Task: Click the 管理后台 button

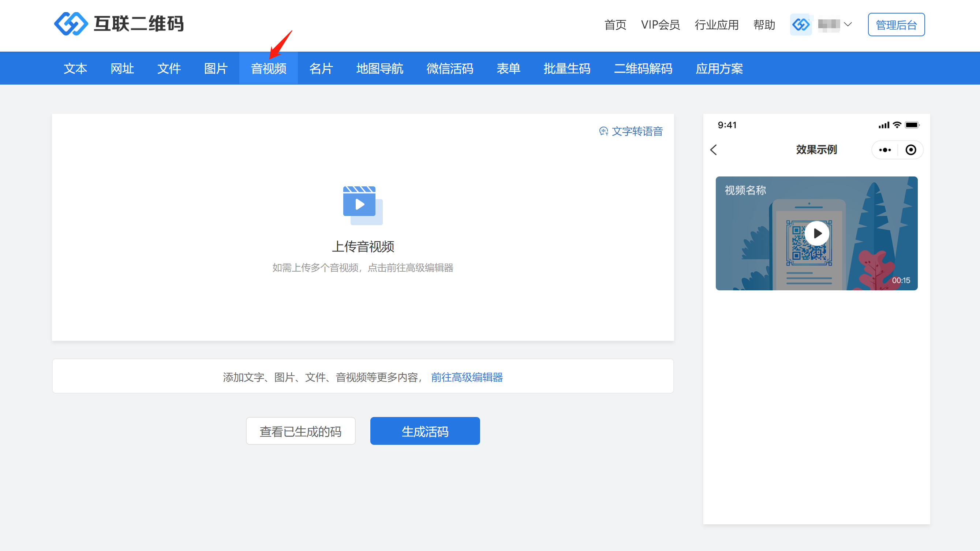Action: [x=896, y=25]
